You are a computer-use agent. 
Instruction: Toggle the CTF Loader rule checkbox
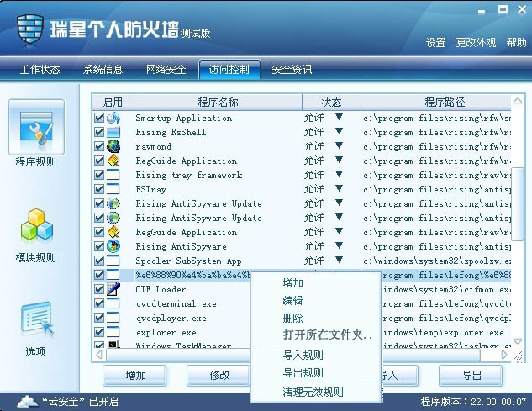coord(99,289)
